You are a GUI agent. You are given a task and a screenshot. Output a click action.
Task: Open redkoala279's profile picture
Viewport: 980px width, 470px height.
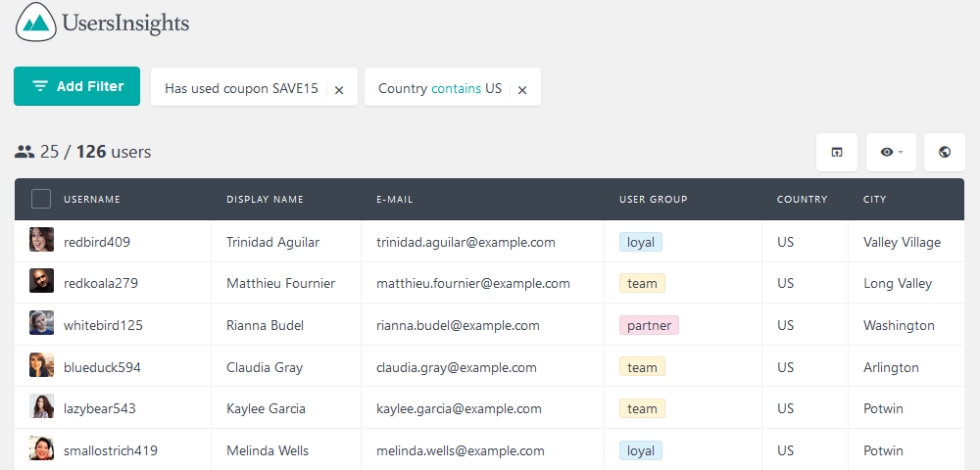pos(41,281)
